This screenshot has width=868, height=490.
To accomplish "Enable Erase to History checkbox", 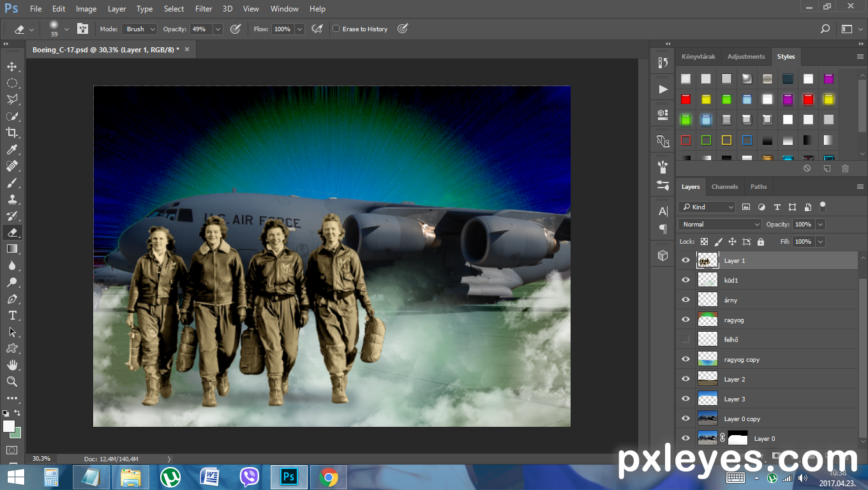I will [x=336, y=29].
